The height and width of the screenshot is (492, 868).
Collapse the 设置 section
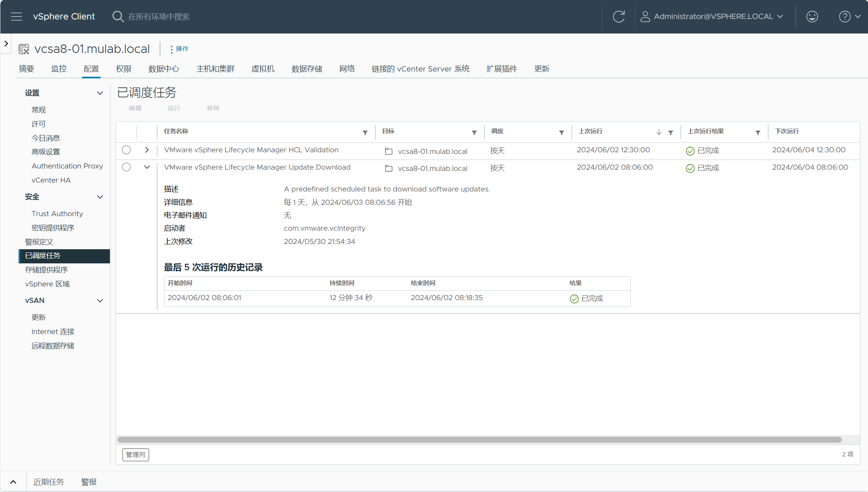[100, 93]
